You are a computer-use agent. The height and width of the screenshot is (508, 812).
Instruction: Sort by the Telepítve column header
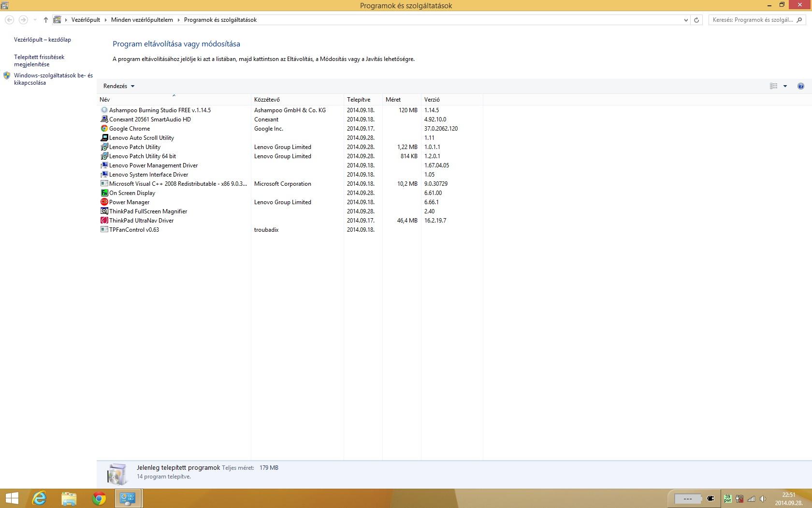click(x=363, y=100)
